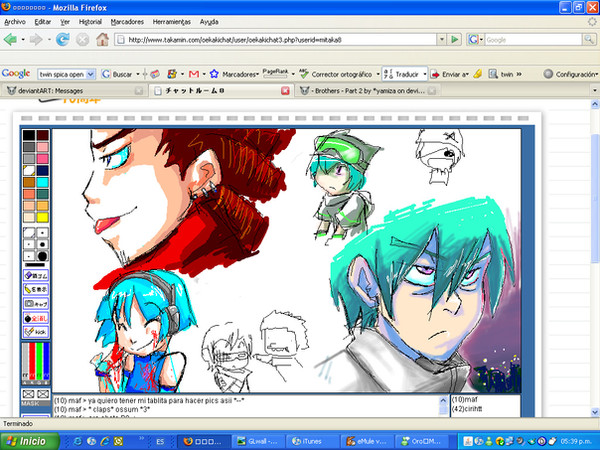Pick the hot pink color swatch
The width and height of the screenshot is (600, 450).
[42, 159]
